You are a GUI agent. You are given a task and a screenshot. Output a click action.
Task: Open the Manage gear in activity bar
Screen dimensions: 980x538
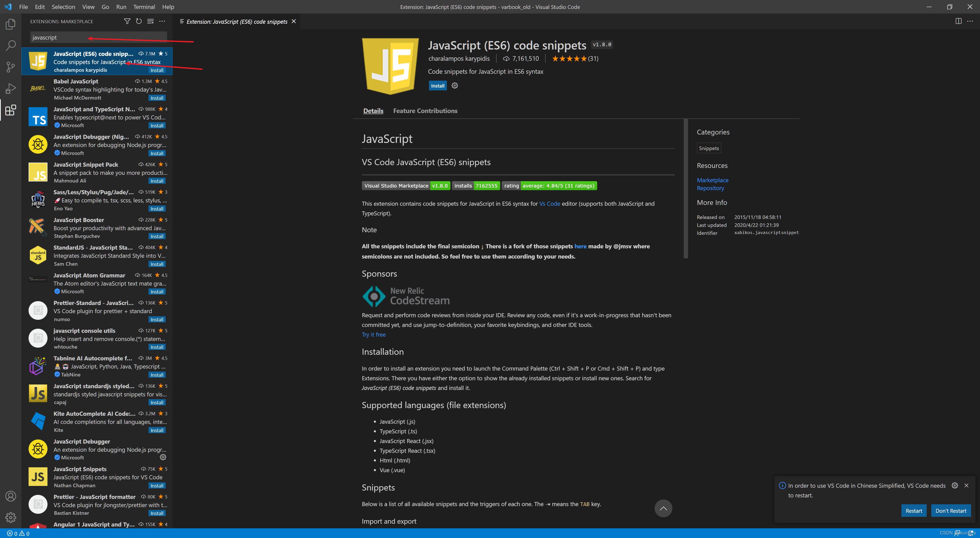click(11, 517)
